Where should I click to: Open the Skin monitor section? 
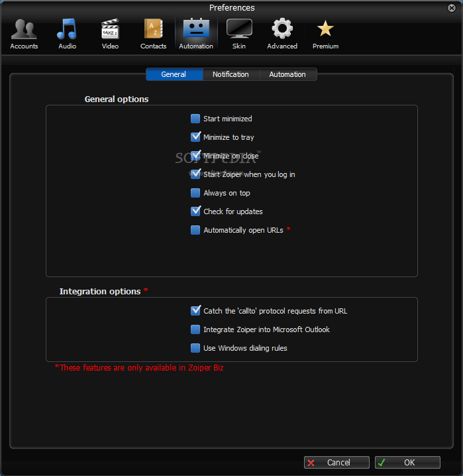[239, 34]
